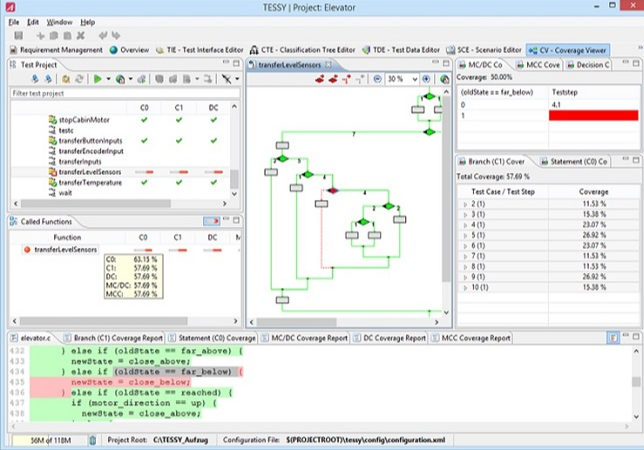Click the red uncovered teststep cell in row 1
The height and width of the screenshot is (450, 644).
(593, 115)
